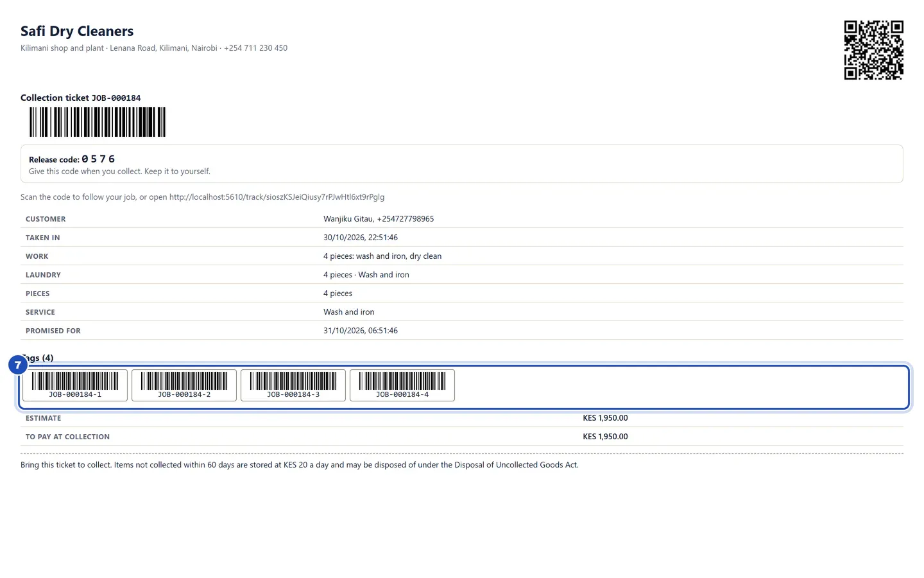This screenshot has width=924, height=578.
Task: Click the TO PAY AT COLLECTION label
Action: (x=67, y=437)
